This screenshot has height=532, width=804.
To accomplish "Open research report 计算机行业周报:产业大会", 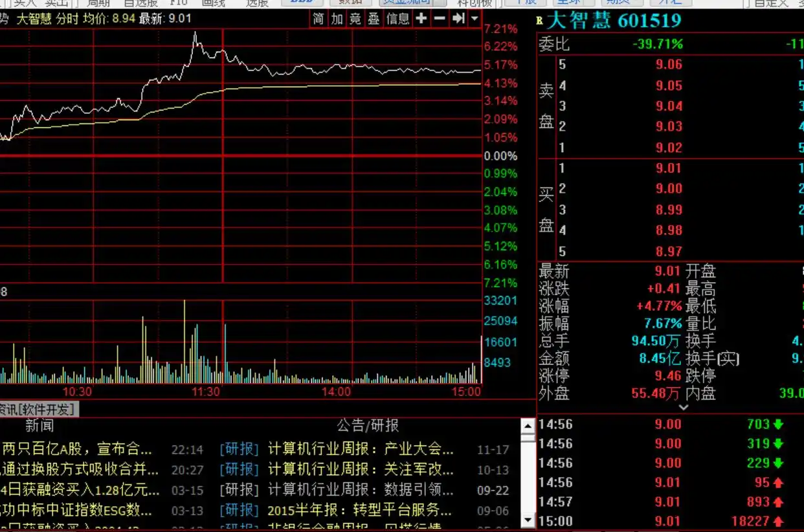I will coord(361,449).
